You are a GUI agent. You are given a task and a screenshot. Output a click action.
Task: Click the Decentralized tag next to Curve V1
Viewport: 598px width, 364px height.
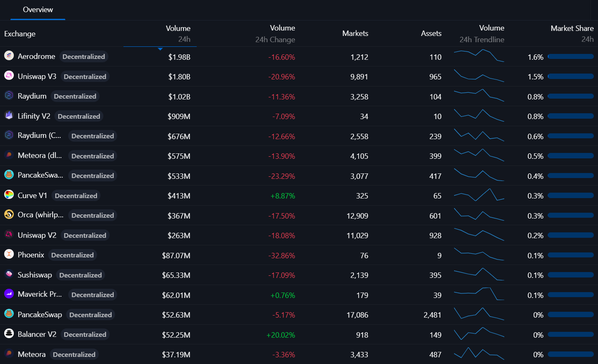76,196
